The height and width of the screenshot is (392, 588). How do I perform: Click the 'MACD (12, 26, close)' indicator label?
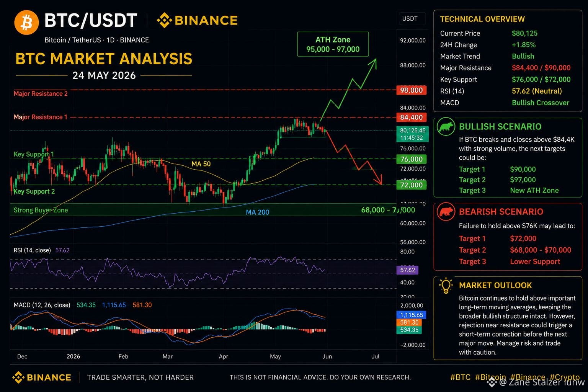(x=42, y=305)
